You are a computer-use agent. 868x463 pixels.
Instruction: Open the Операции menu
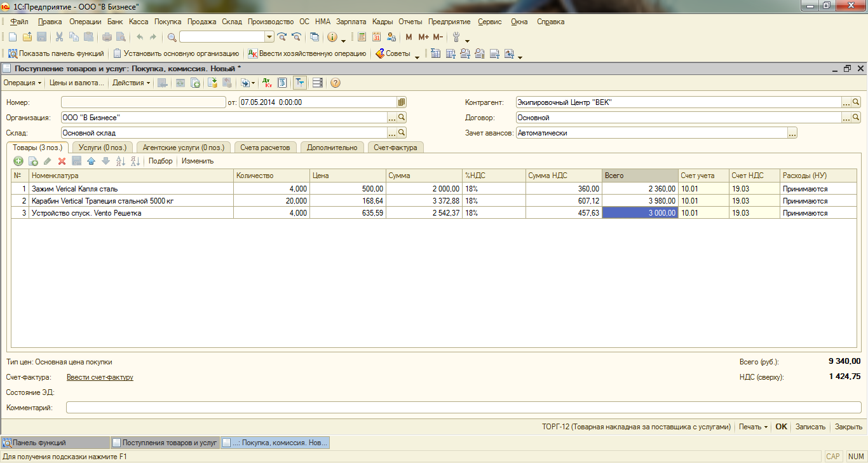click(85, 22)
